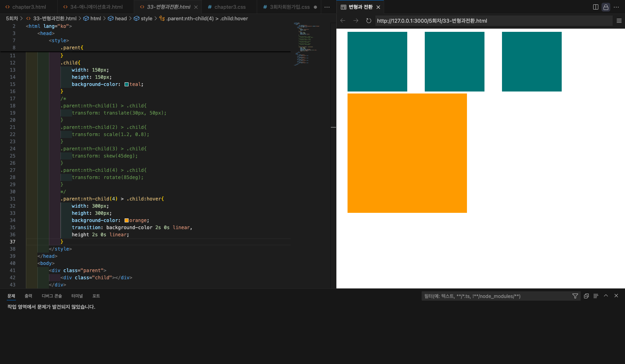Open the chapter3.css tab
The height and width of the screenshot is (364, 625).
click(x=230, y=7)
